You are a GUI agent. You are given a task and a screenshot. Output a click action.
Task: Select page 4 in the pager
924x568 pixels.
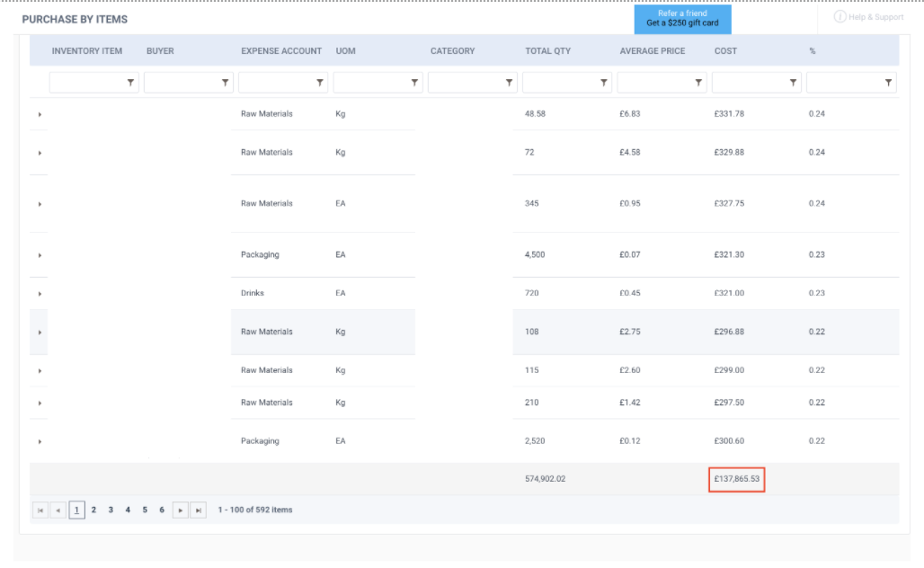[x=128, y=510]
